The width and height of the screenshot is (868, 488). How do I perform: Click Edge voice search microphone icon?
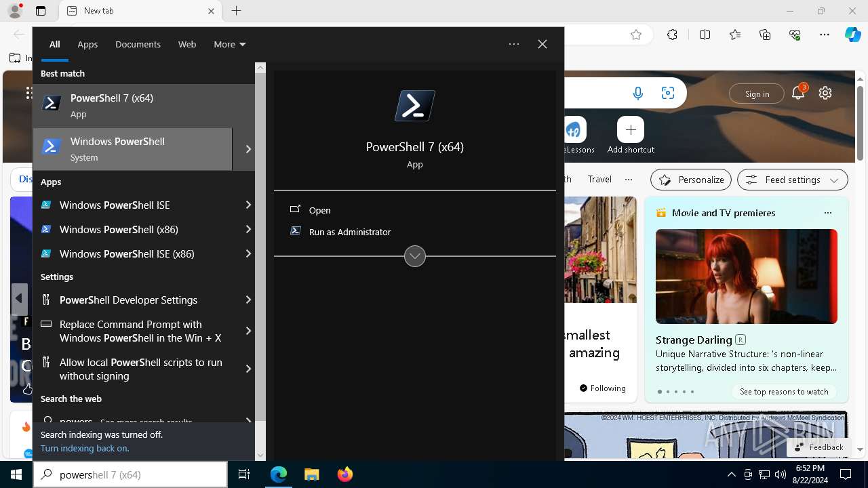(x=638, y=94)
